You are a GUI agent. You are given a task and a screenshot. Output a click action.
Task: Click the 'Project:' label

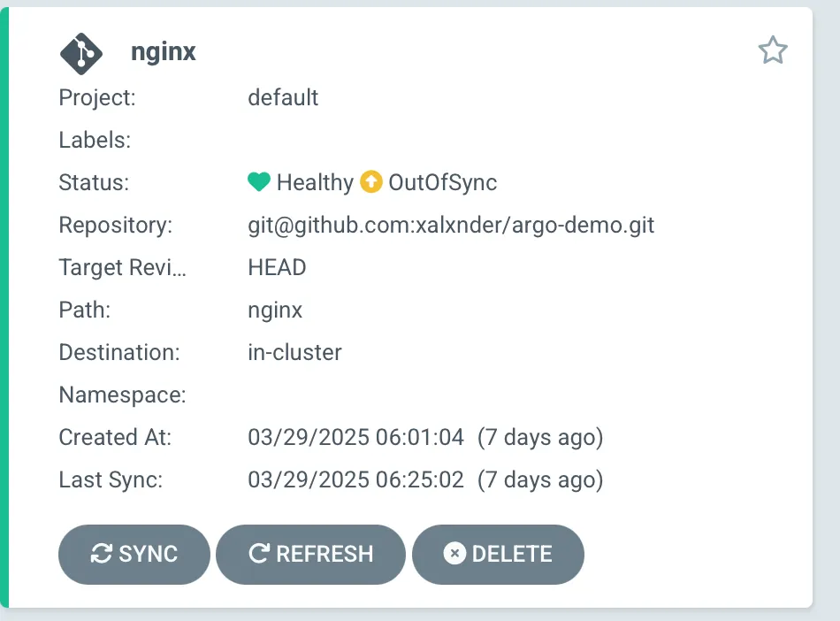pyautogui.click(x=97, y=97)
